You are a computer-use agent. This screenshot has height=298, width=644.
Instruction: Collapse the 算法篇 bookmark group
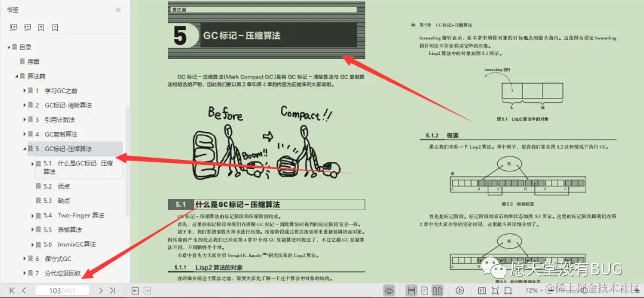[x=17, y=76]
